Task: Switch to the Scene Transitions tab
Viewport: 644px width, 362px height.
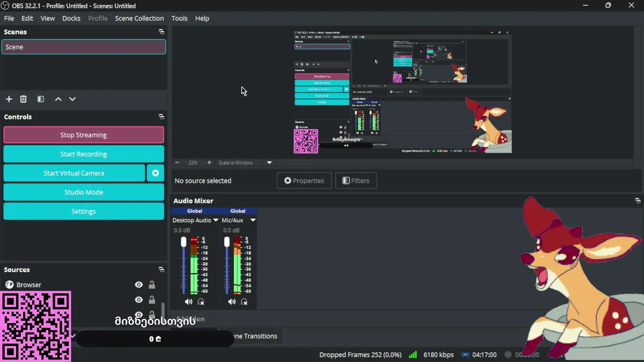Action: [255, 336]
